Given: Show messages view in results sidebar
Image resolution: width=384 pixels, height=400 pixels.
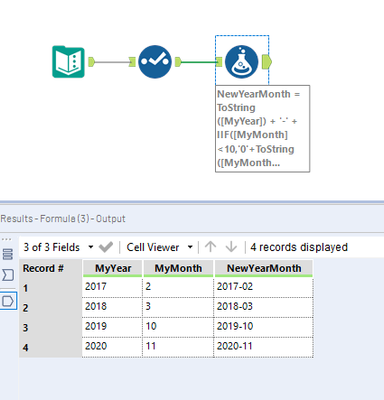Looking at the screenshot, I should click(8, 254).
